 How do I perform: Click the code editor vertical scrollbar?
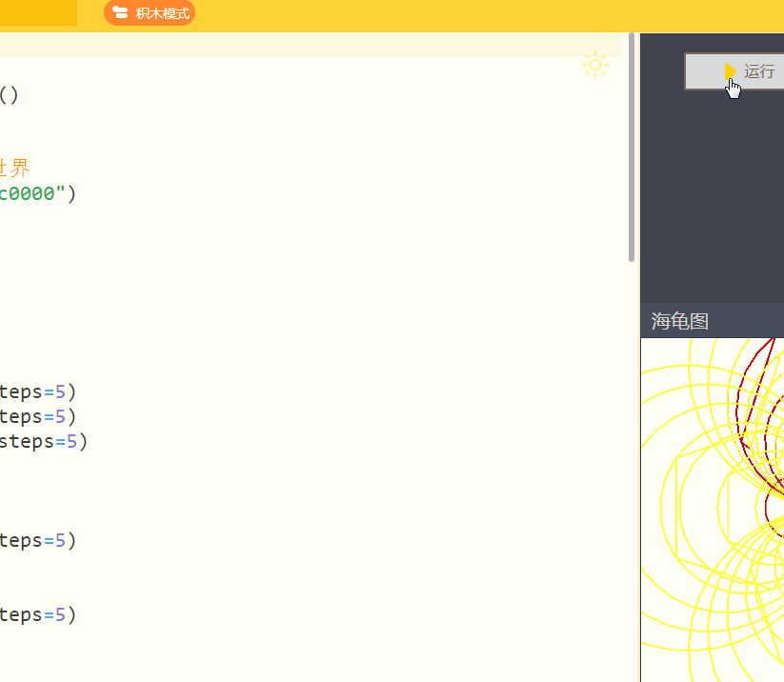point(632,147)
